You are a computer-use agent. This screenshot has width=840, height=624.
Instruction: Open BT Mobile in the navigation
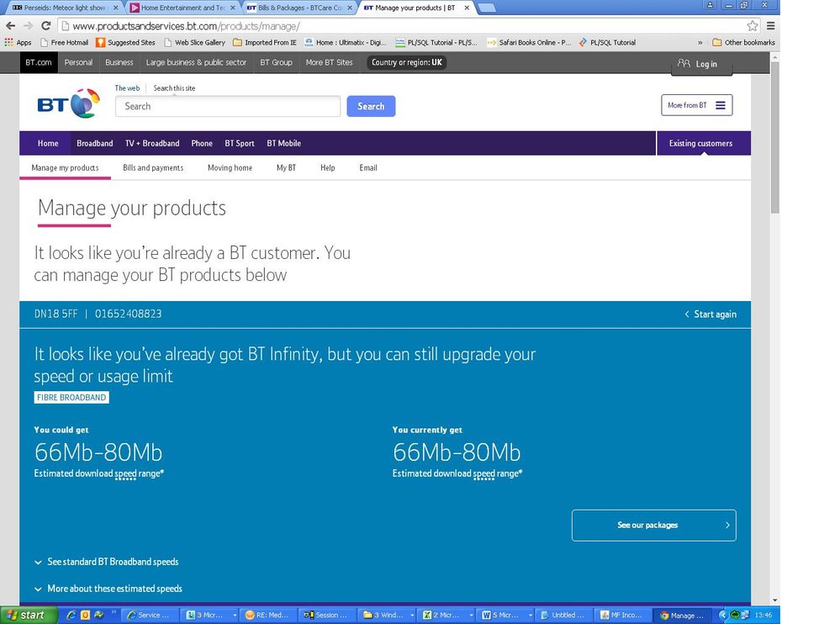point(284,143)
